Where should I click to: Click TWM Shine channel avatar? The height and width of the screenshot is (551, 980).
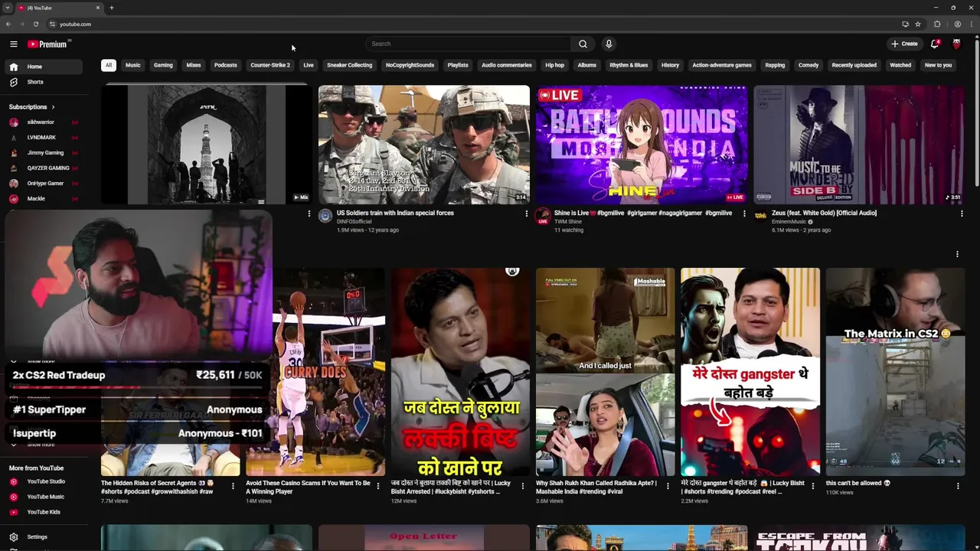pos(543,217)
